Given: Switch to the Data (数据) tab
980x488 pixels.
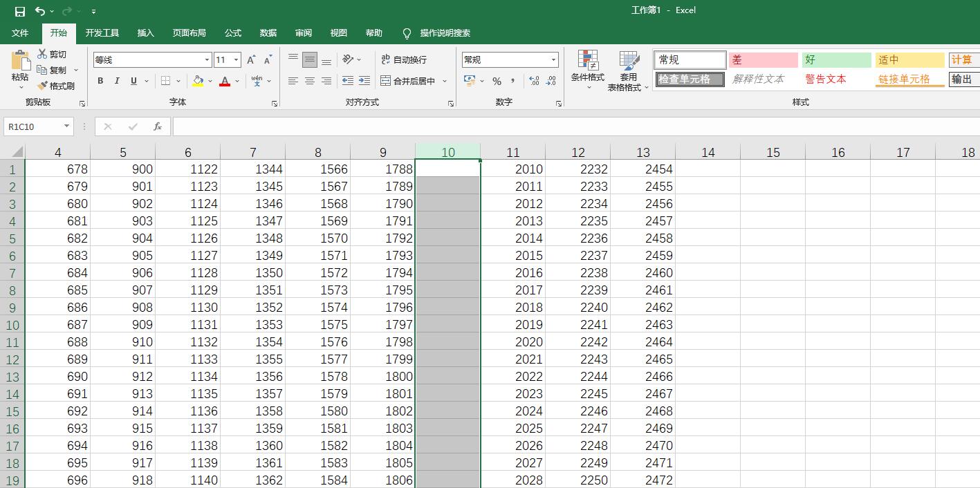Looking at the screenshot, I should (x=268, y=32).
